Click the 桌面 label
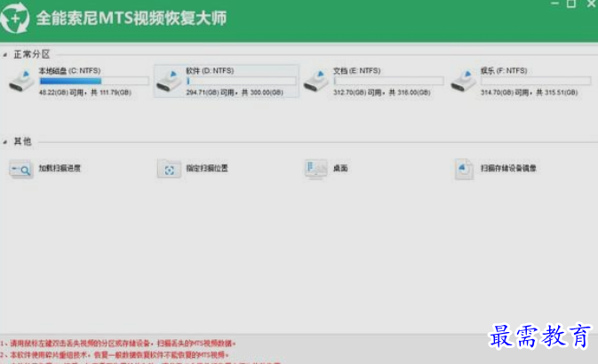The width and height of the screenshot is (598, 364). point(340,168)
